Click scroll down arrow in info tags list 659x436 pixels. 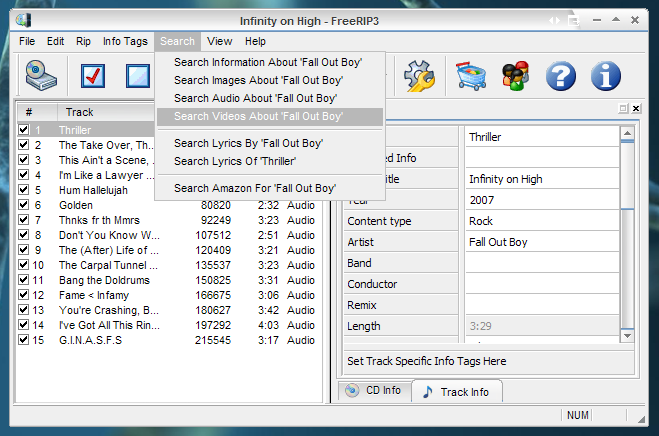[x=627, y=336]
